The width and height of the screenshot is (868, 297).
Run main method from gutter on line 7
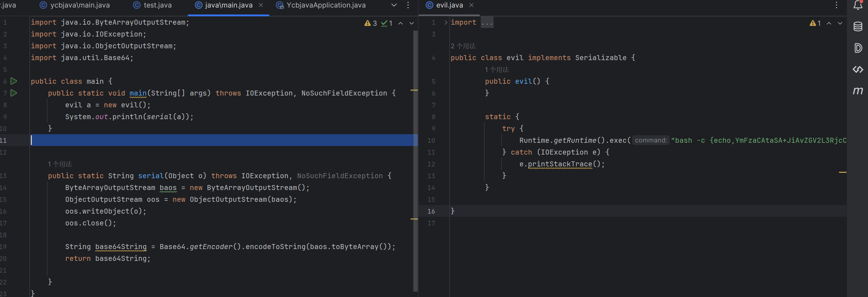(14, 93)
